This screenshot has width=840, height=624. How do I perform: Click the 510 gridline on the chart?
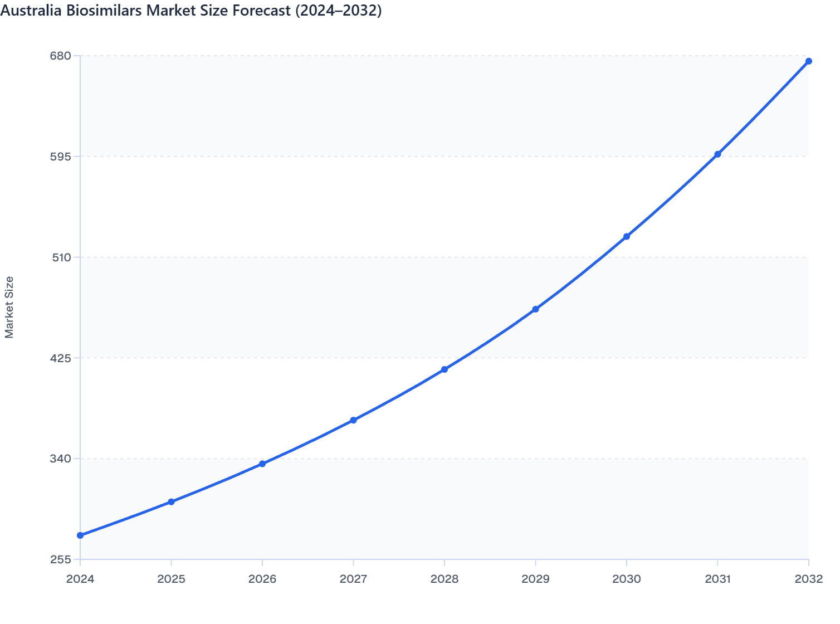pyautogui.click(x=390, y=257)
